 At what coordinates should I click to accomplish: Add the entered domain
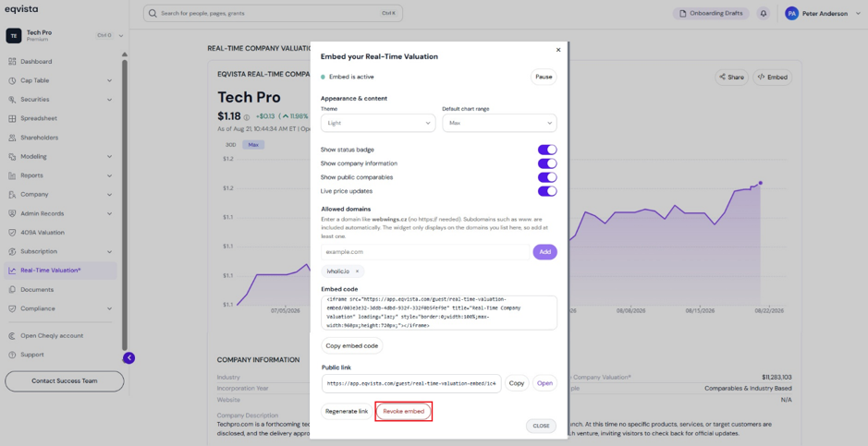pyautogui.click(x=544, y=252)
